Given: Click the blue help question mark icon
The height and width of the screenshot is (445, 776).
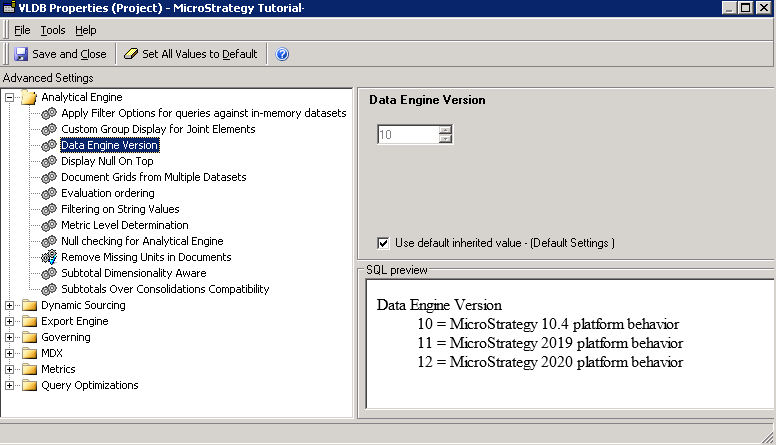Looking at the screenshot, I should 282,54.
